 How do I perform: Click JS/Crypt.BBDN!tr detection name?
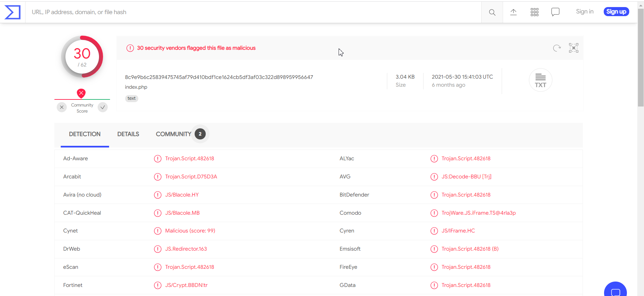click(186, 285)
